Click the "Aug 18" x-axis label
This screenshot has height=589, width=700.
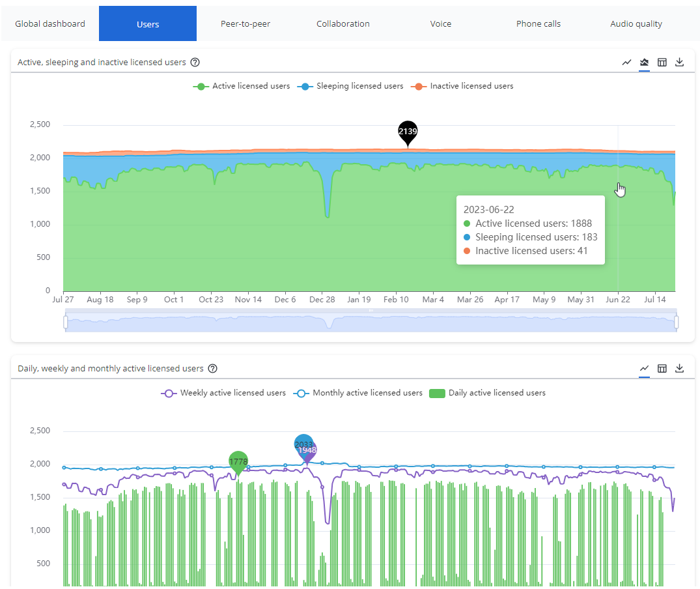100,300
